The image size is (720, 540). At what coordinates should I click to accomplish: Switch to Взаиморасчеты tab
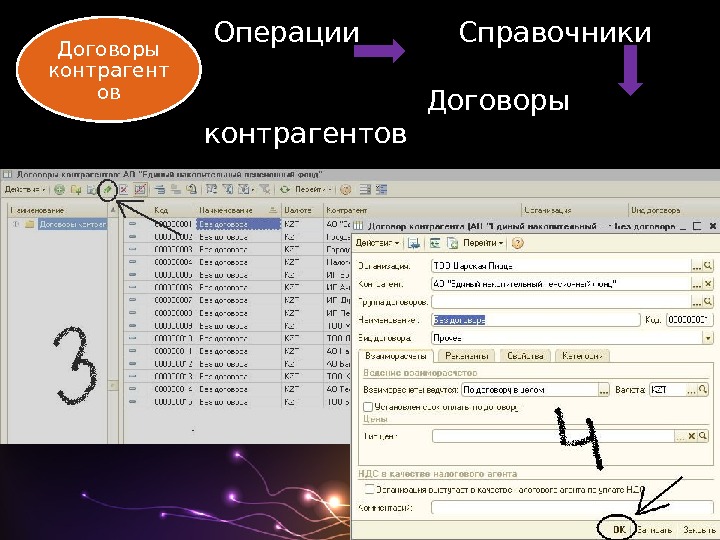point(396,356)
